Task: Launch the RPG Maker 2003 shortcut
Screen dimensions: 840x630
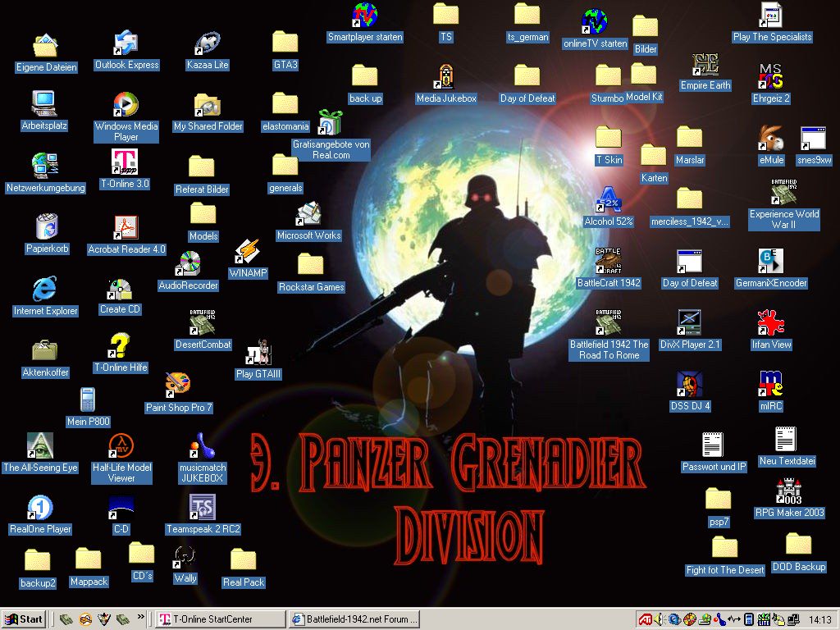Action: click(789, 491)
